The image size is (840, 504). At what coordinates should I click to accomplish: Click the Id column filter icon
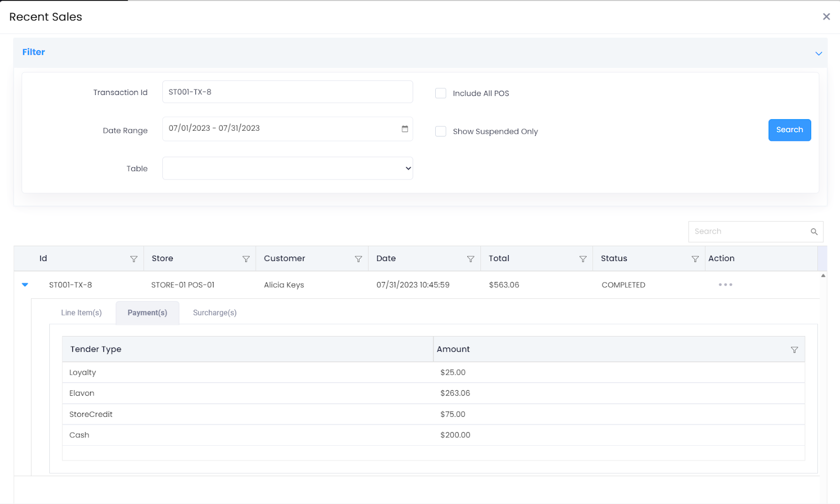coord(134,259)
